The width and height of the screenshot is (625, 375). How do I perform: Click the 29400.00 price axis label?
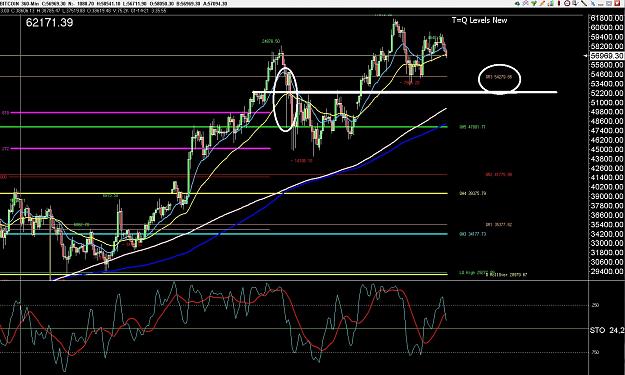[x=607, y=271]
